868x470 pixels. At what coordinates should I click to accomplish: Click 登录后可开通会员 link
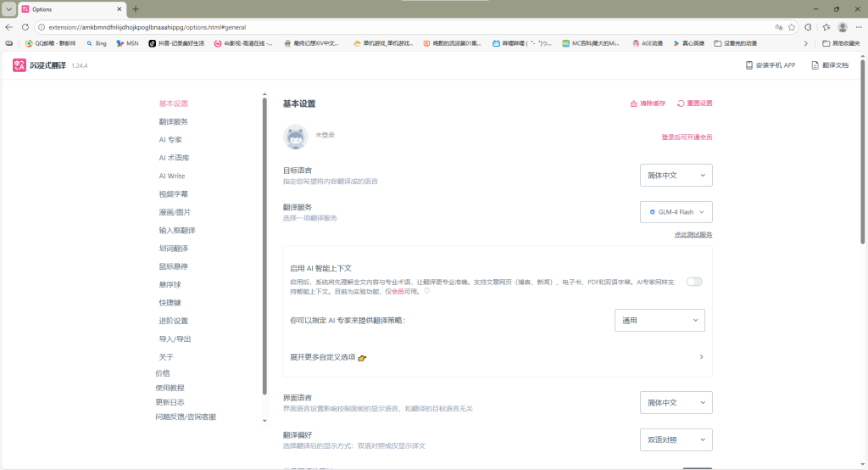click(x=687, y=137)
